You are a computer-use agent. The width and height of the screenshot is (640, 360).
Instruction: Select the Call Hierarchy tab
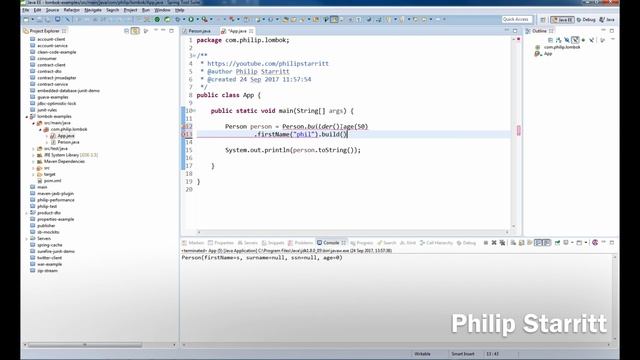coord(436,243)
